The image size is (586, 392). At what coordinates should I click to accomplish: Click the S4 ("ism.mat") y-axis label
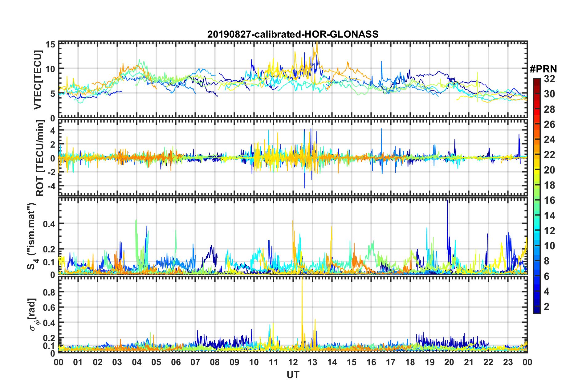click(32, 236)
